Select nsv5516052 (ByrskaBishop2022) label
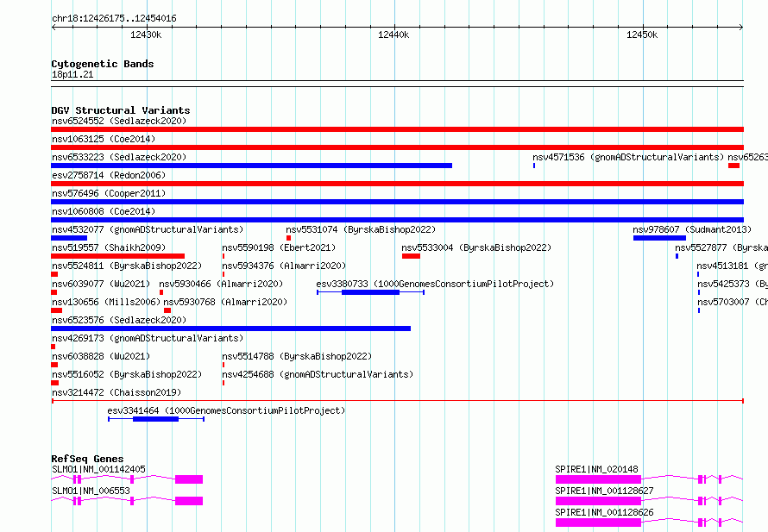768x532 pixels. [x=127, y=374]
